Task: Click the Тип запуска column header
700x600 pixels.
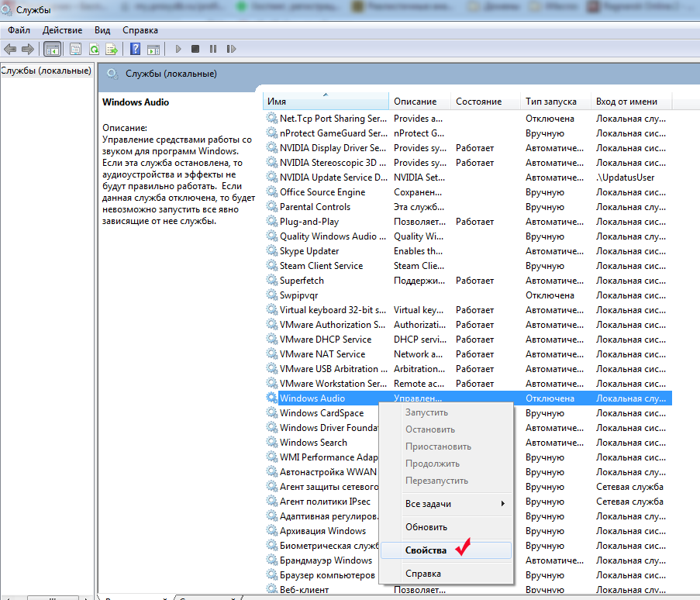Action: pos(550,102)
